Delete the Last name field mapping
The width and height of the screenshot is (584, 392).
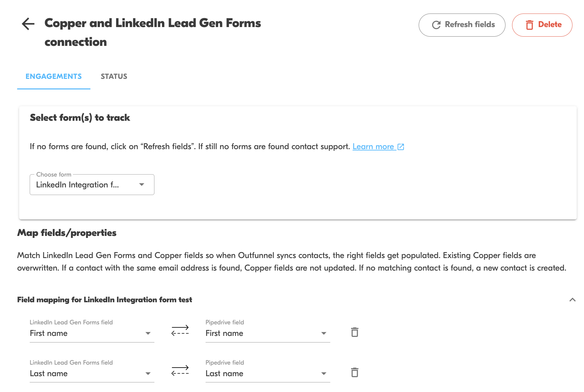coord(355,373)
